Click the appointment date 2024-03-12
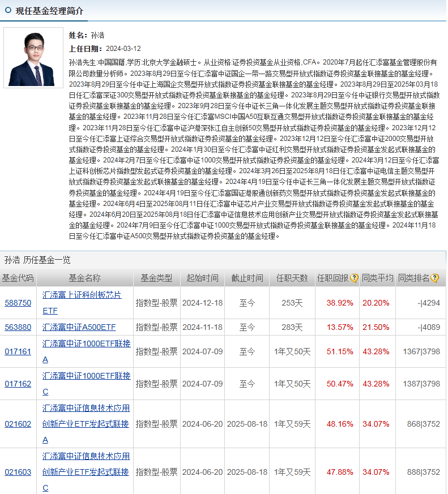 pos(123,49)
